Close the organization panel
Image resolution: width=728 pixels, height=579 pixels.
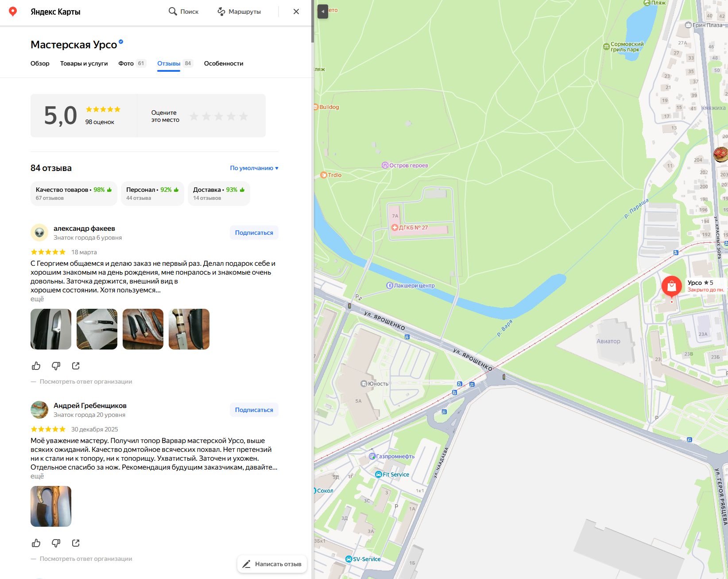tap(296, 12)
